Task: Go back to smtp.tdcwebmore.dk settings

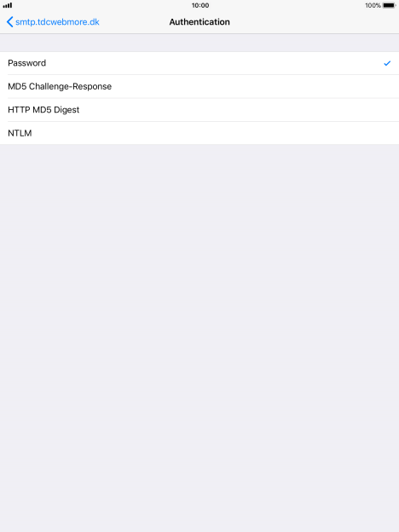Action: (53, 22)
